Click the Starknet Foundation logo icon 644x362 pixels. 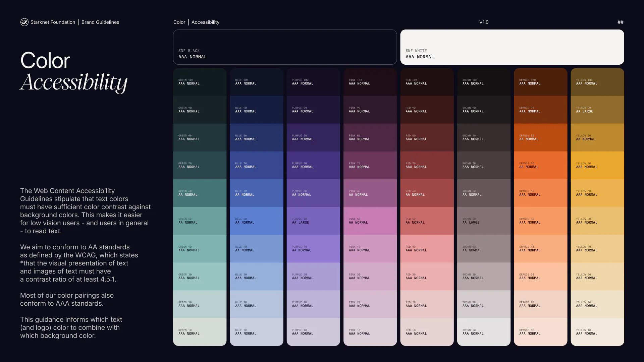24,22
